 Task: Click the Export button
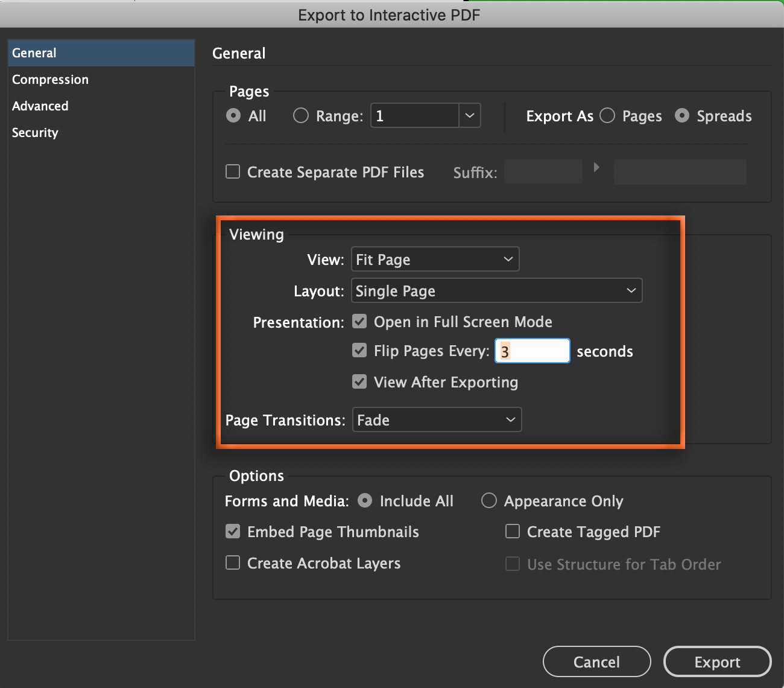(x=717, y=661)
